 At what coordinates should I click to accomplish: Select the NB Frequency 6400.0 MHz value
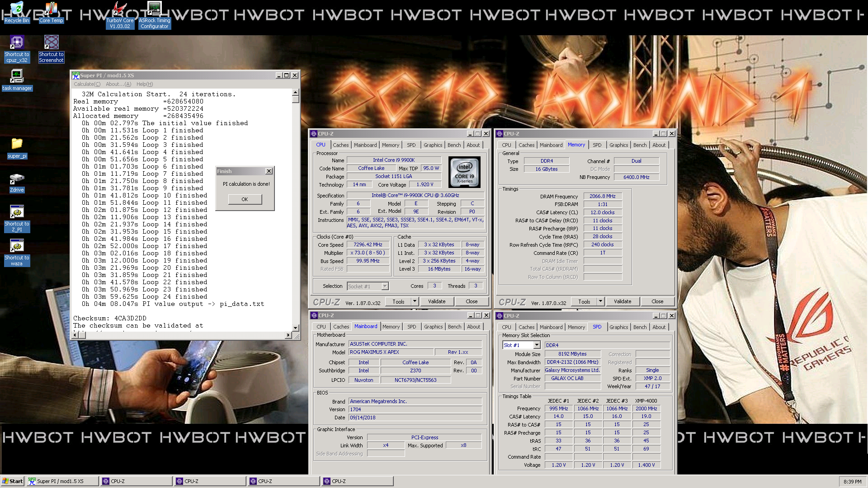click(636, 177)
